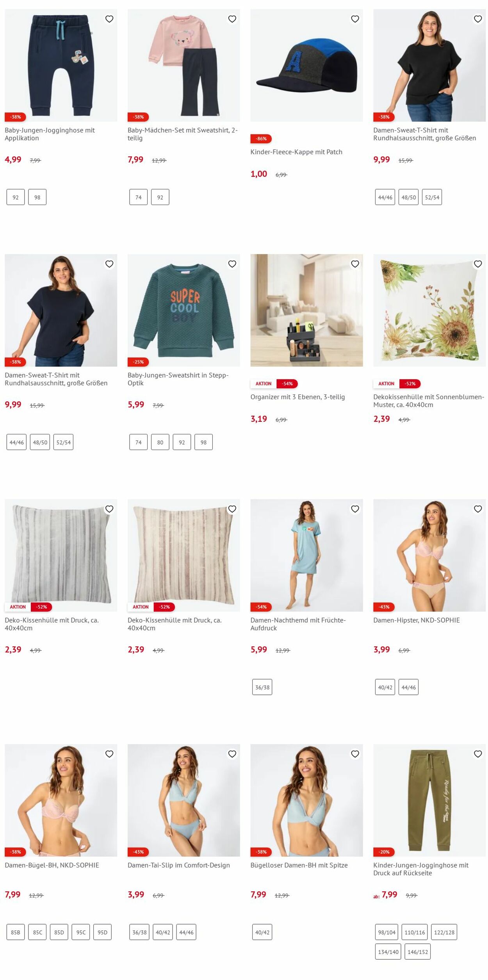
Task: Save the sunflower Dekokissenhülle with heart icon
Action: pos(478,264)
